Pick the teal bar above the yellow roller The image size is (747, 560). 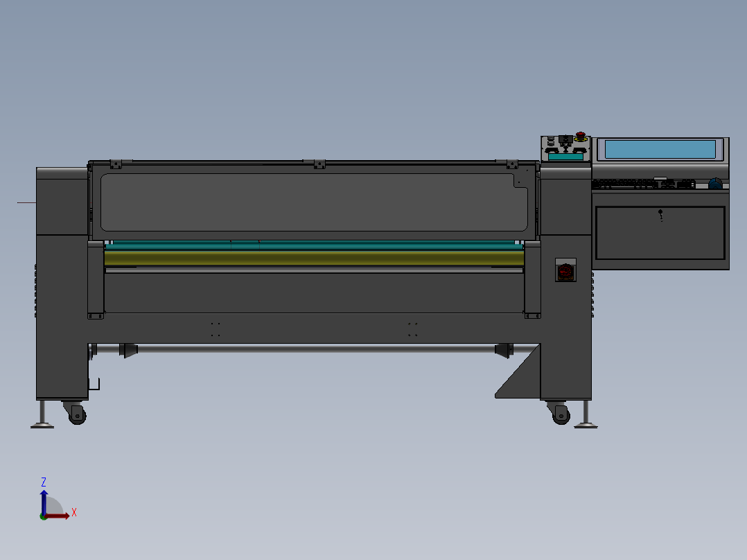click(x=314, y=245)
